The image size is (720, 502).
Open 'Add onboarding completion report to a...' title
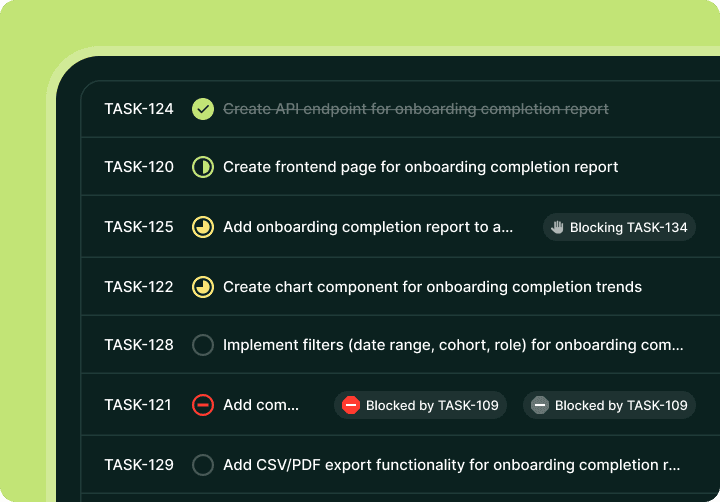[368, 227]
